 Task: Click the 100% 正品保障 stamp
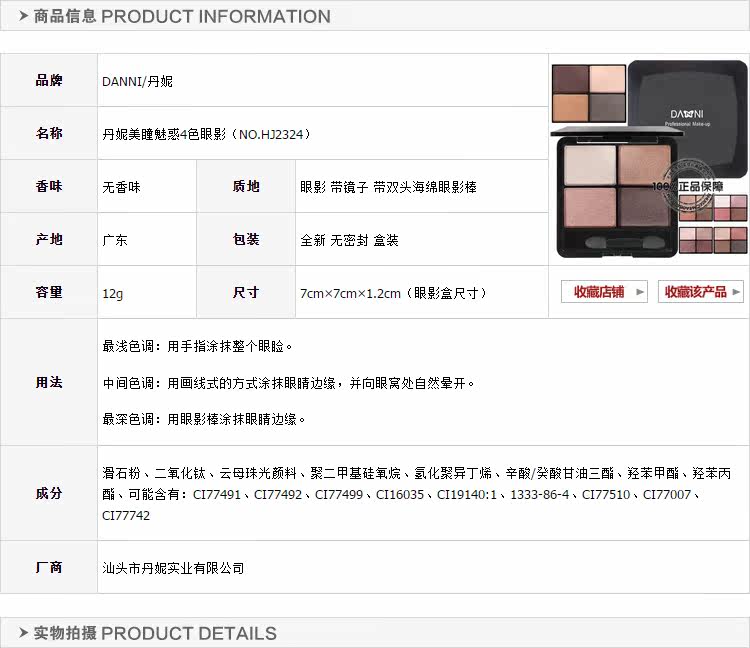[x=688, y=186]
